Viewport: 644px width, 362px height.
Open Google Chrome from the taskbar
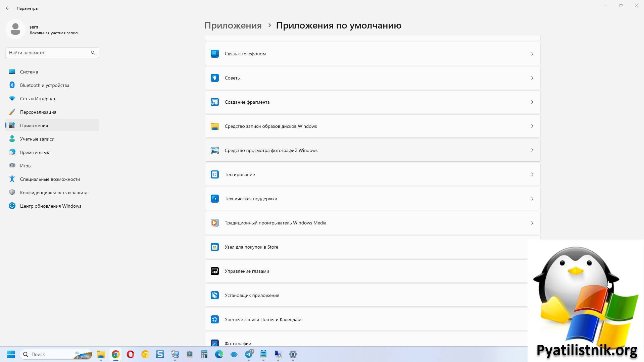tap(116, 354)
